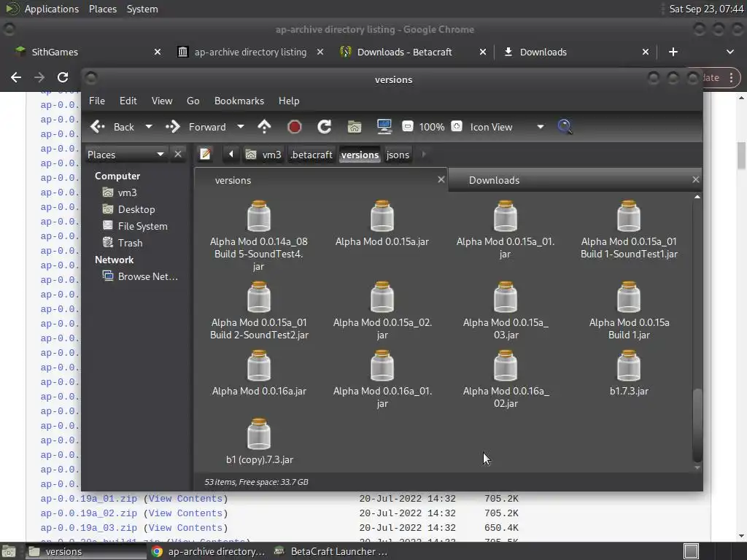Open ap-0.0.19a_01.zip link in Chrome

(88, 499)
